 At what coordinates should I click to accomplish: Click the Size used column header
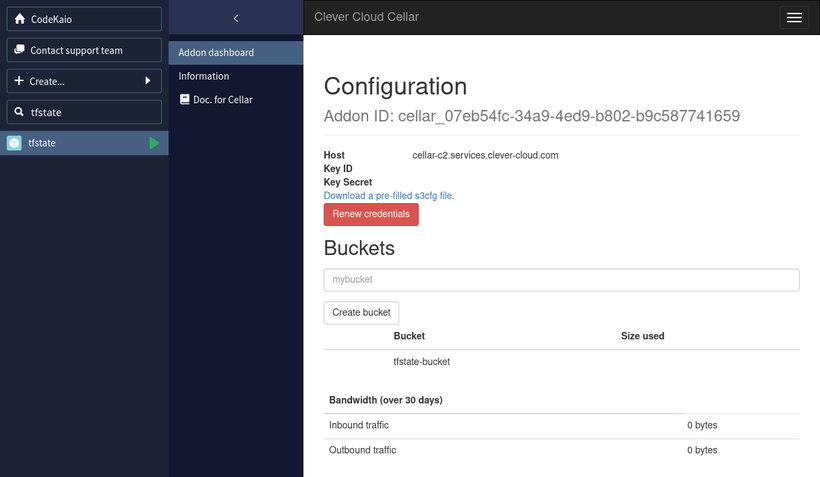pyautogui.click(x=642, y=336)
